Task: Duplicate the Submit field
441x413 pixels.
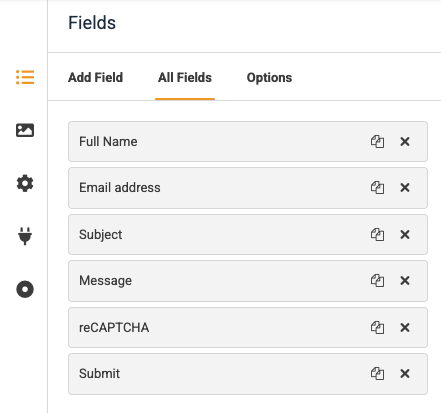Action: pos(377,374)
